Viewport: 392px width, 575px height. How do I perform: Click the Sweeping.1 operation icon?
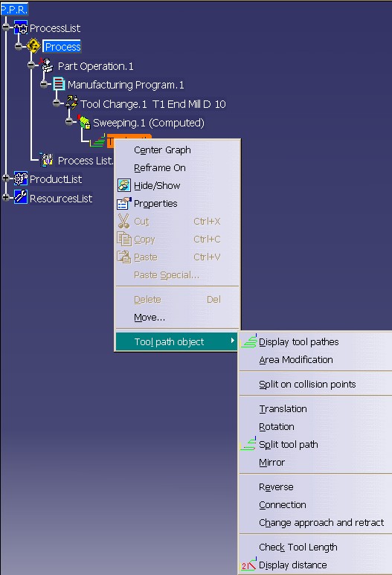[x=84, y=122]
